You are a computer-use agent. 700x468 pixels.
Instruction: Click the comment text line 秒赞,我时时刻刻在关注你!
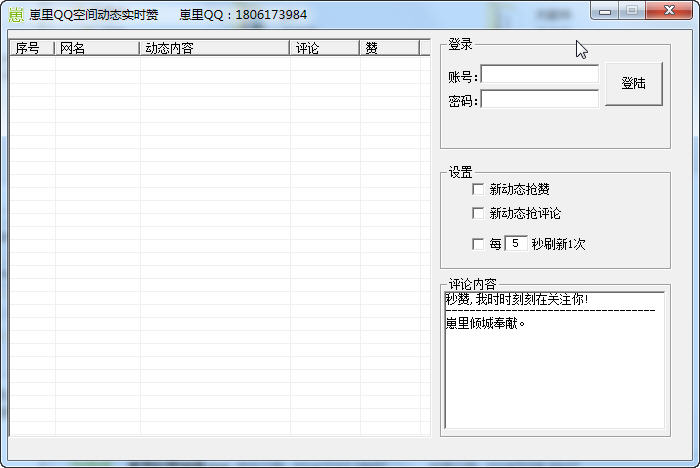click(517, 300)
